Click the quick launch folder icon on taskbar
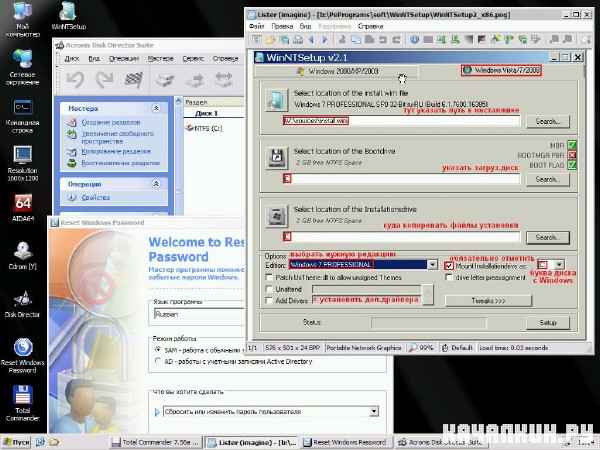This screenshot has height=450, width=600. [54, 442]
